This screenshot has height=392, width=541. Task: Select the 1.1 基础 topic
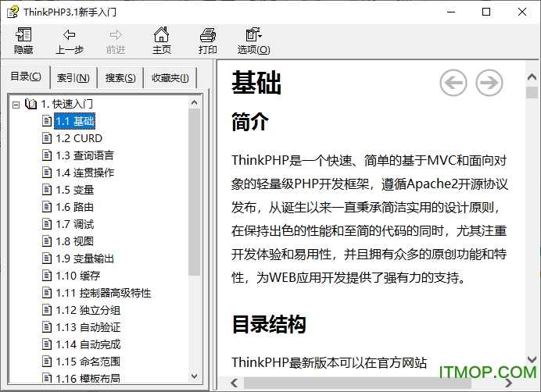click(74, 121)
